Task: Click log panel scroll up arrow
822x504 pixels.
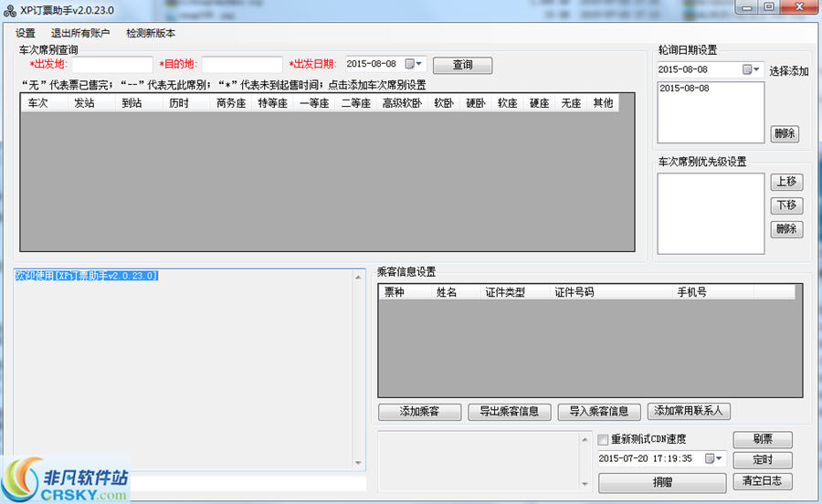Action: (358, 278)
